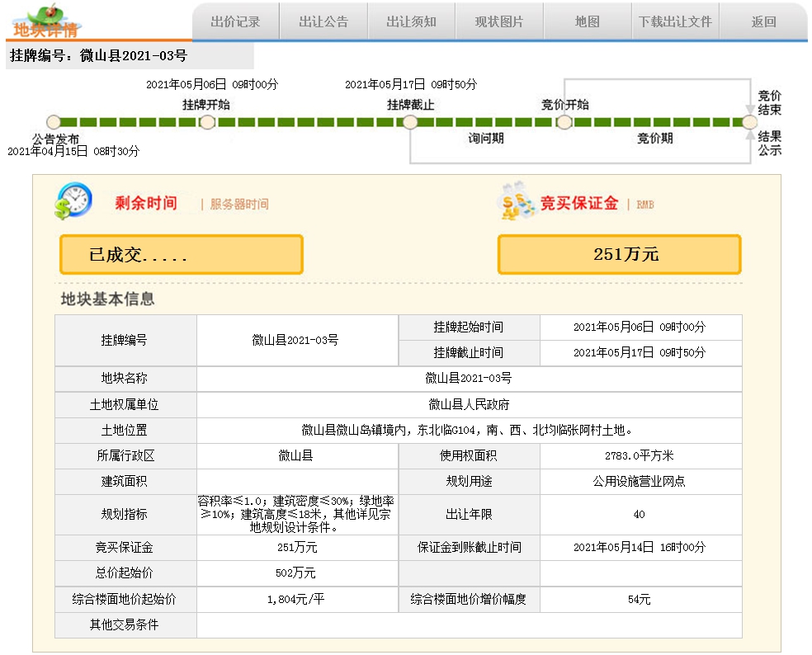Click the clock icon beside 剩余时间
The width and height of the screenshot is (812, 655).
73,200
